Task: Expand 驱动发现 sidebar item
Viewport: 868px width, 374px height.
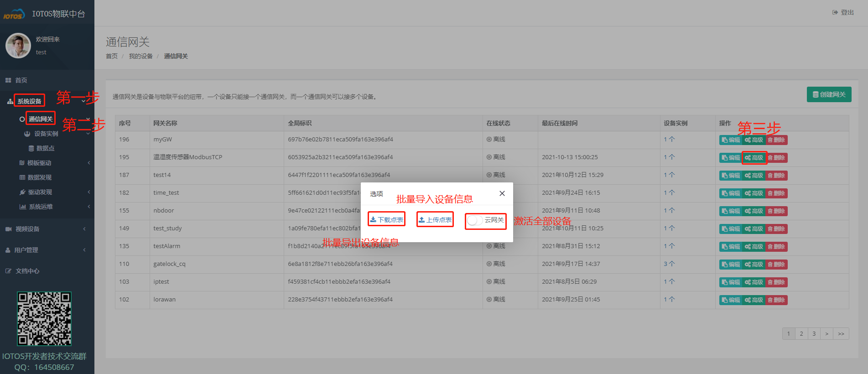Action: [x=40, y=192]
